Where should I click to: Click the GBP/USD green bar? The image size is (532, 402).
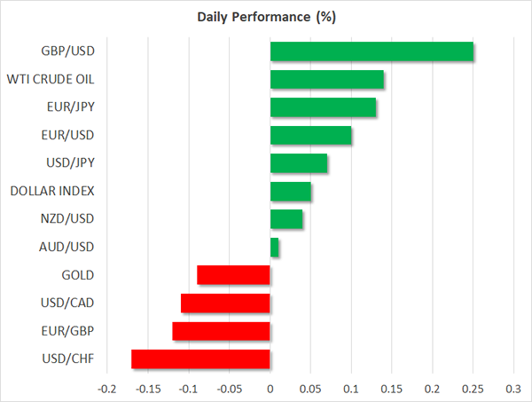point(372,51)
